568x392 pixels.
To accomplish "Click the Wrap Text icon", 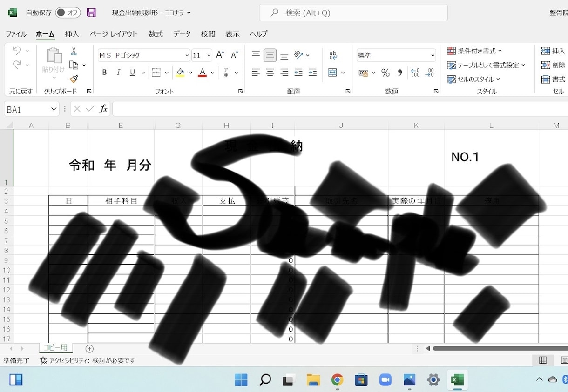I will (333, 55).
